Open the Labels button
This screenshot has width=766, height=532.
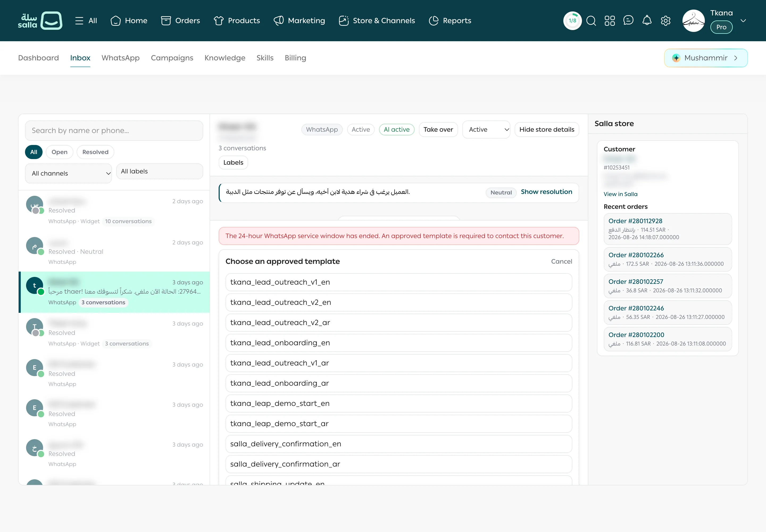point(233,163)
